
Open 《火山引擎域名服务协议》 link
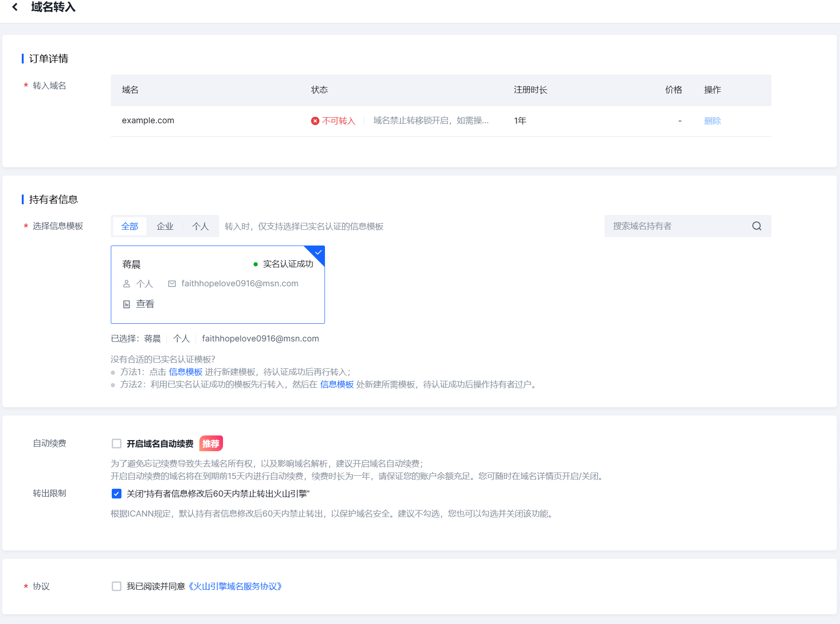235,586
